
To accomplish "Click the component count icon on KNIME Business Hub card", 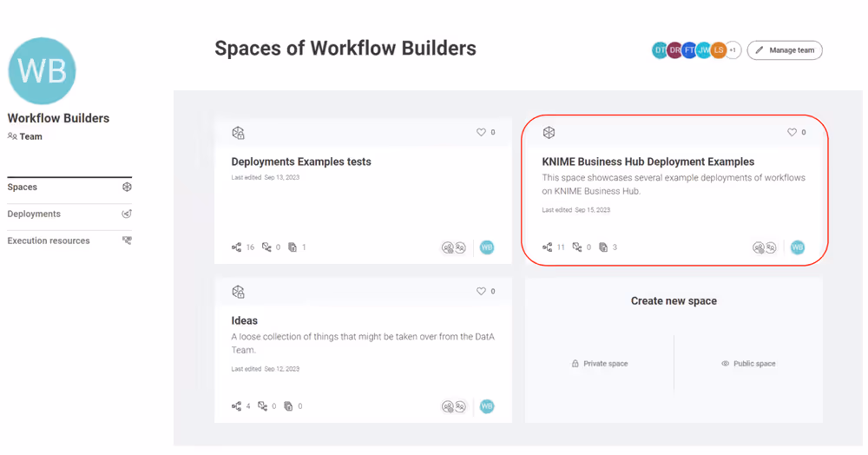I will (577, 247).
